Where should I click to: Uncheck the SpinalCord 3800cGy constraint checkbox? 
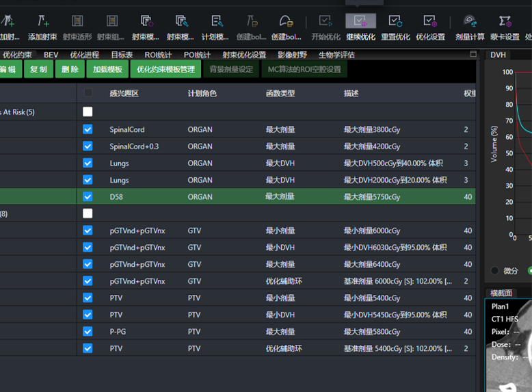tap(88, 129)
